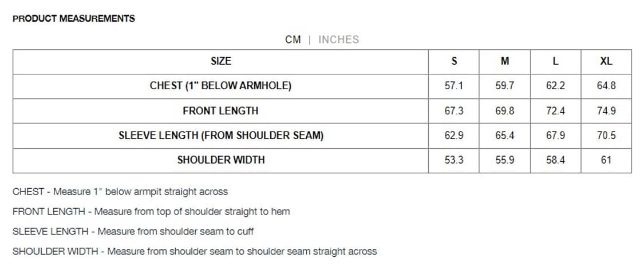
Task: Click the shoulder width value 61
Action: pyautogui.click(x=606, y=160)
